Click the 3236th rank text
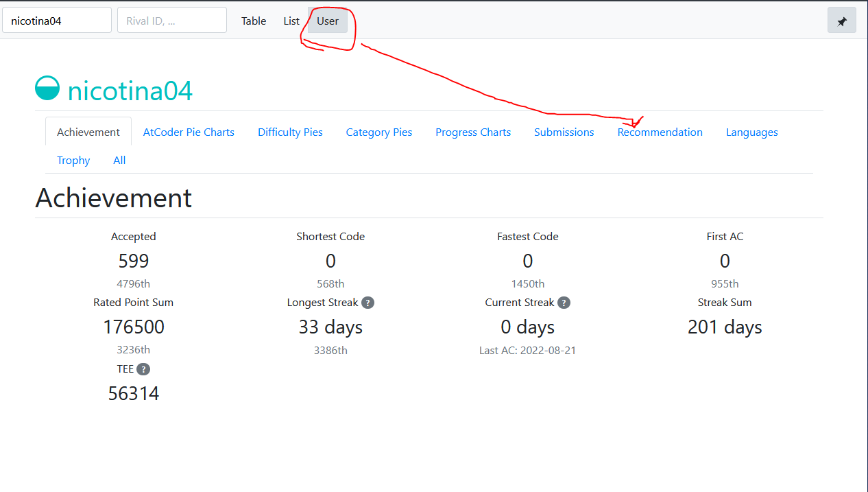This screenshot has width=868, height=492. pos(134,350)
